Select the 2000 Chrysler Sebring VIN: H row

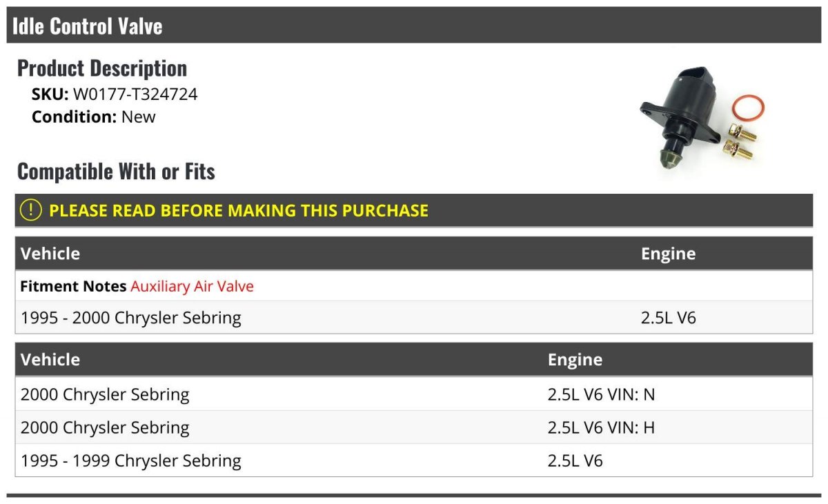[x=414, y=427]
